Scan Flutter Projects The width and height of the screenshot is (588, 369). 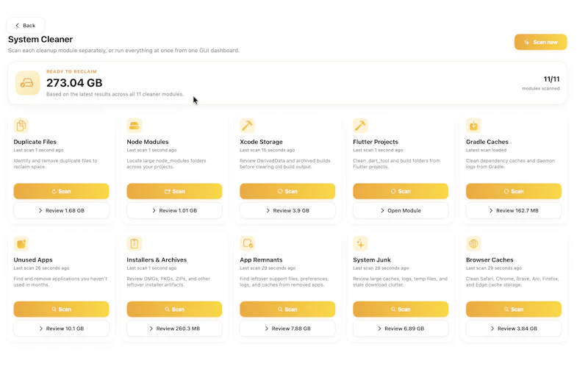pyautogui.click(x=401, y=191)
